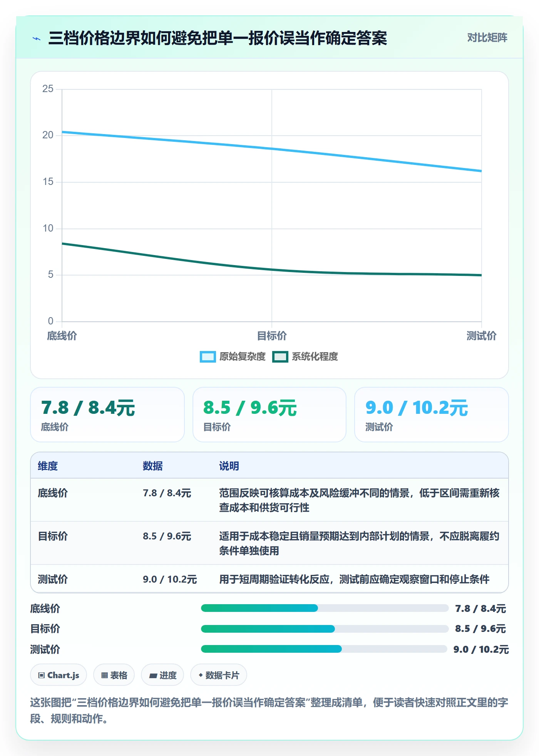Click the 目标价 x-axis label on chart
This screenshot has height=756, width=539.
(x=272, y=336)
